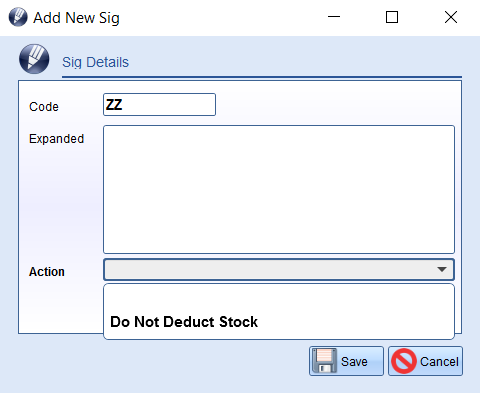Screen dimensions: 480x393
Task: Select the blank option in Action list
Action: click(x=279, y=298)
